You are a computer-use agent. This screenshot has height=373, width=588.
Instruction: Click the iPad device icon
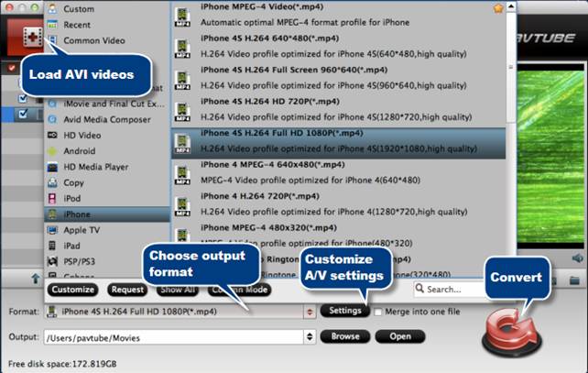[52, 246]
